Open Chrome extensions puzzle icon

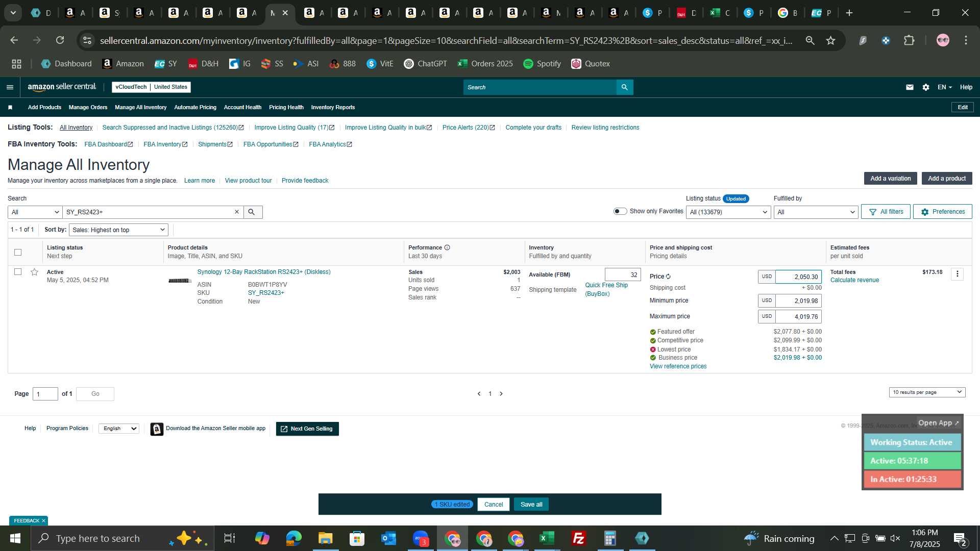click(x=910, y=40)
